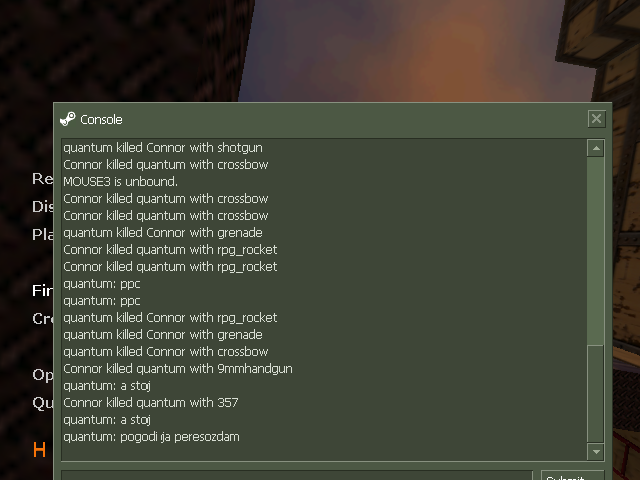Open the Create server menu entry
640x480 pixels.
[42, 319]
